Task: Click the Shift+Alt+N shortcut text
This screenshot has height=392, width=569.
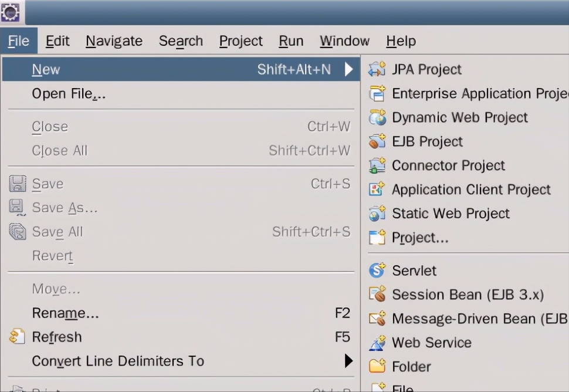Action: coord(294,69)
